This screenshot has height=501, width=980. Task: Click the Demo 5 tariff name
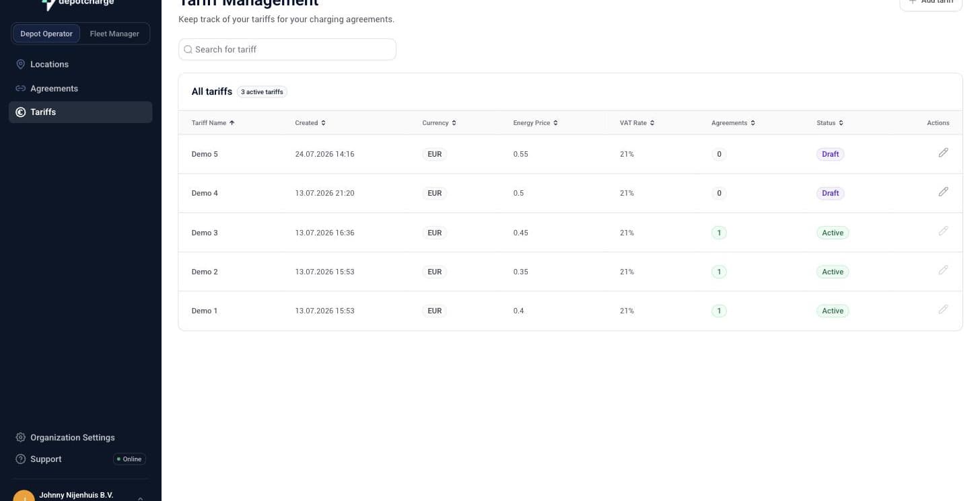tap(205, 154)
